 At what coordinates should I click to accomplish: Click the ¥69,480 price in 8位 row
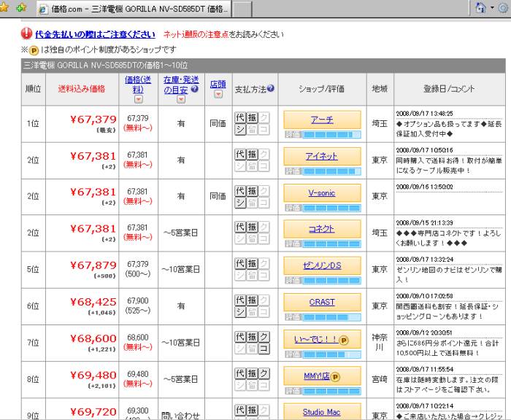93,376
